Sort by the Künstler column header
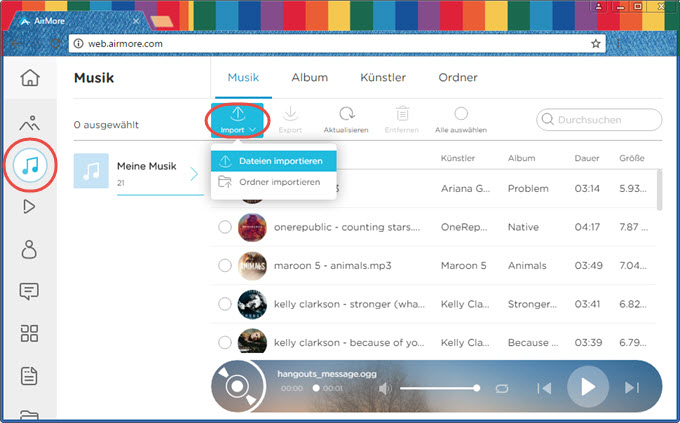The image size is (680, 423). point(458,158)
